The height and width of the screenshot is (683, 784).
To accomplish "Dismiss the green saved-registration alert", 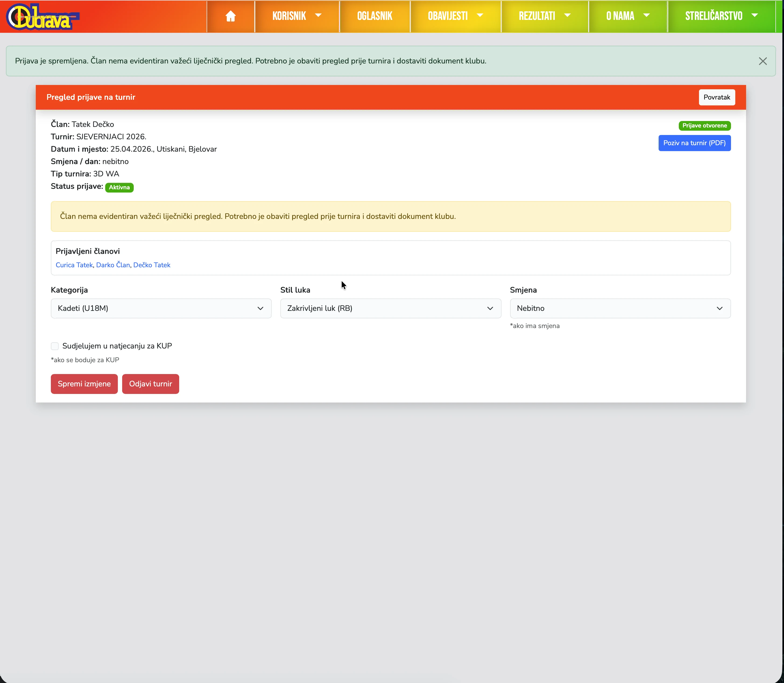I will tap(762, 61).
